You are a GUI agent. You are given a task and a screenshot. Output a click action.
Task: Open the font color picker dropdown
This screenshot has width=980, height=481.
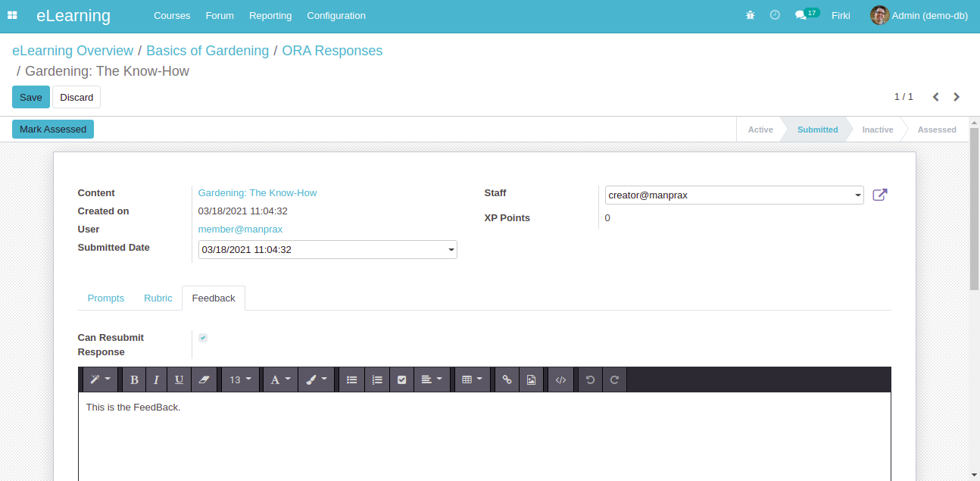(280, 380)
